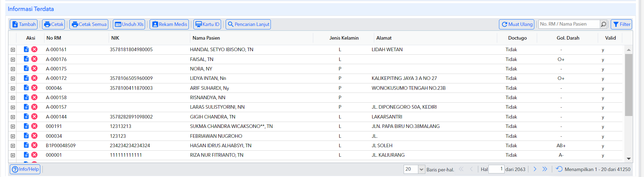Expand row details for NORA, NY
Image resolution: width=644 pixels, height=177 pixels.
click(x=13, y=69)
